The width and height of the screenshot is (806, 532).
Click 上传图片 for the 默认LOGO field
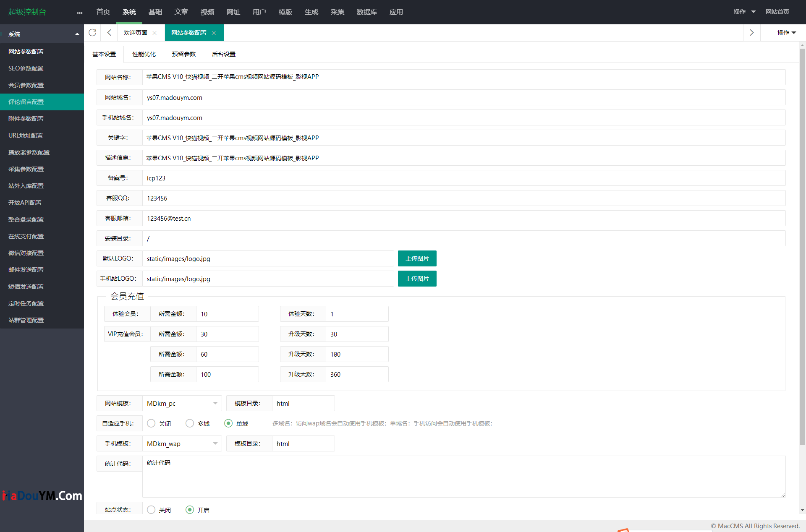coord(417,258)
